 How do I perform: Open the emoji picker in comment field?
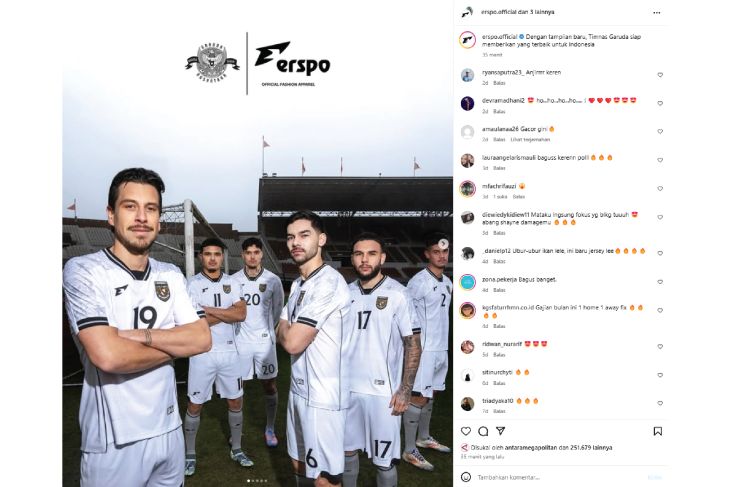pyautogui.click(x=466, y=477)
